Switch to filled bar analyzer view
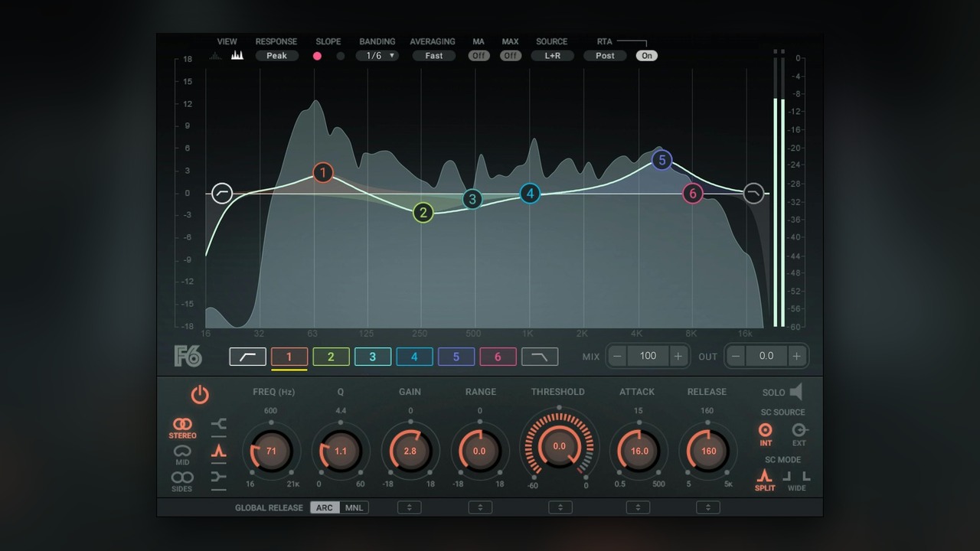 pyautogui.click(x=237, y=55)
